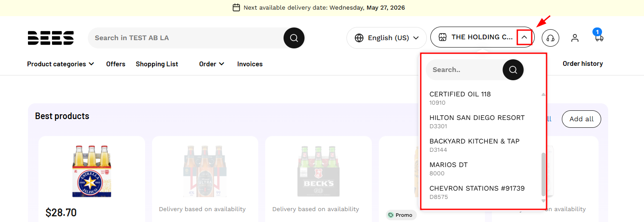This screenshot has width=644, height=222.
Task: Click the Add all button
Action: 582,119
